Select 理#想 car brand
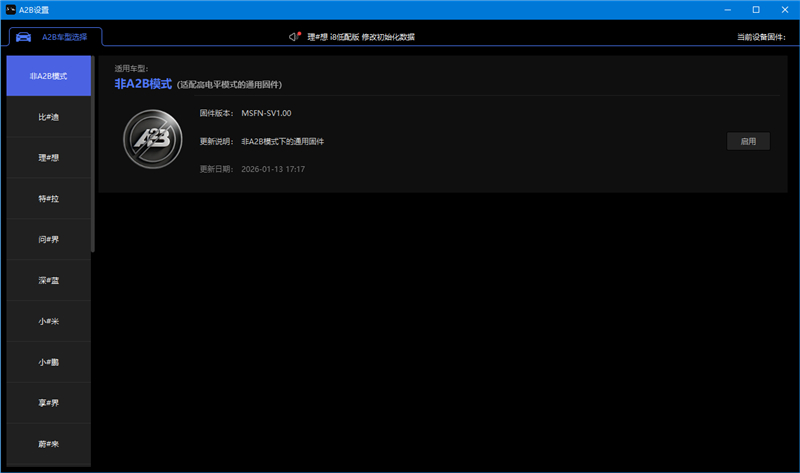This screenshot has width=800, height=473. (49, 158)
